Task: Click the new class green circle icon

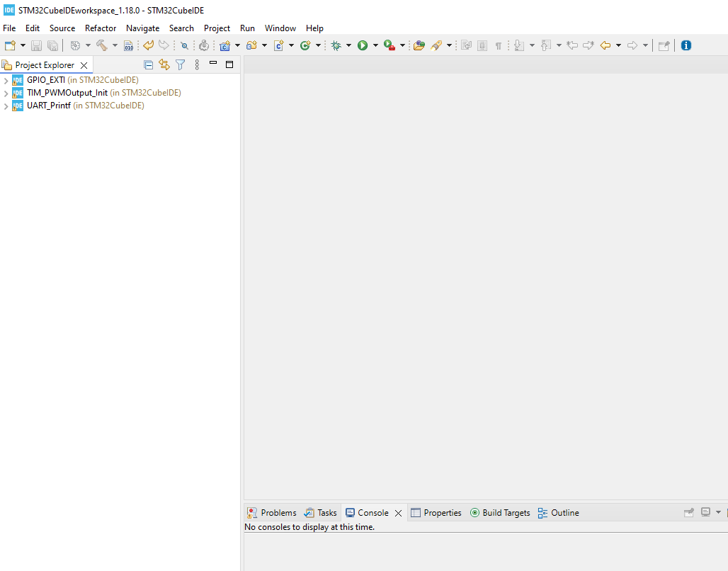Action: click(x=305, y=45)
